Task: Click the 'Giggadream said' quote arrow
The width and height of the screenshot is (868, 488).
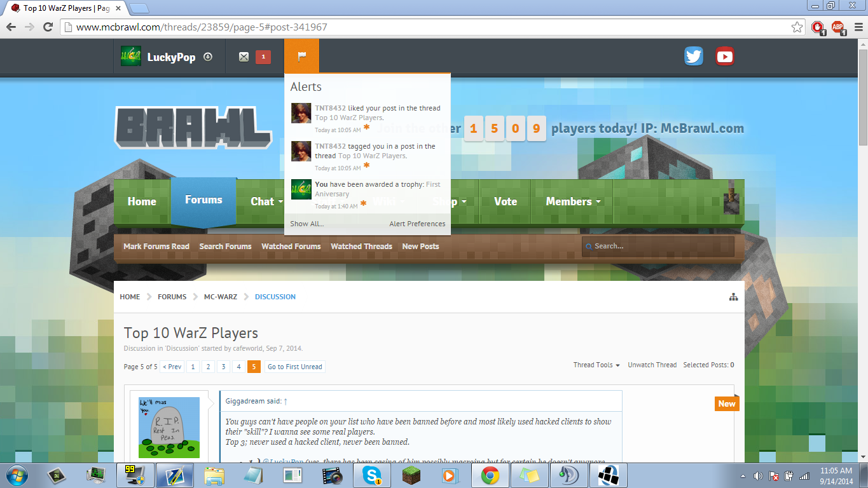Action: click(x=286, y=401)
